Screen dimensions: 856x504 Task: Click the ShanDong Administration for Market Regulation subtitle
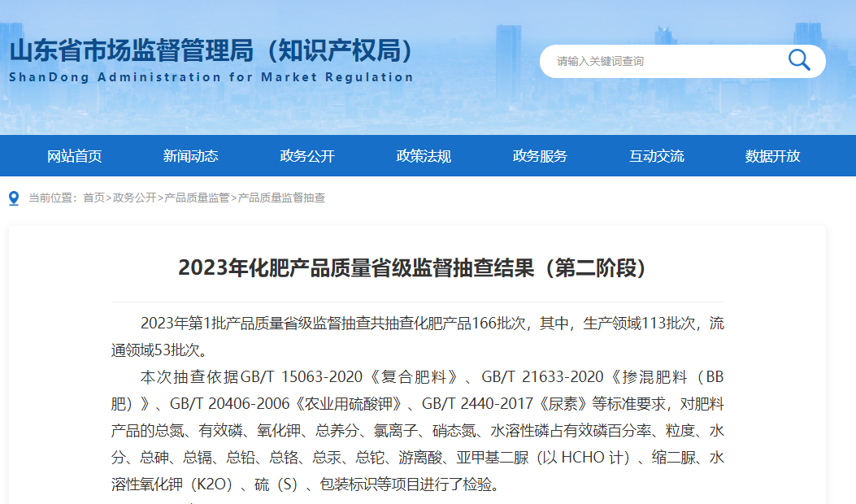click(211, 77)
